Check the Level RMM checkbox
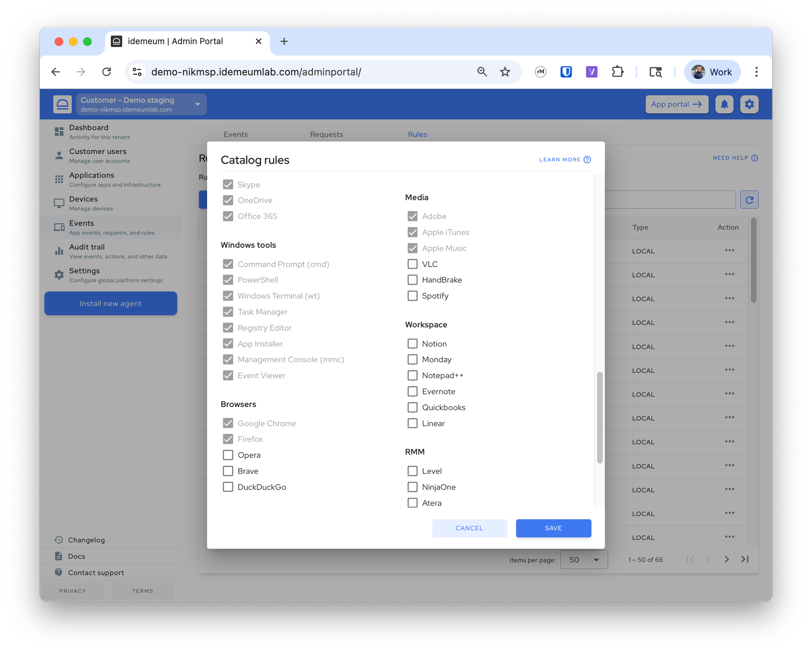Image resolution: width=812 pixels, height=654 pixels. pyautogui.click(x=412, y=471)
